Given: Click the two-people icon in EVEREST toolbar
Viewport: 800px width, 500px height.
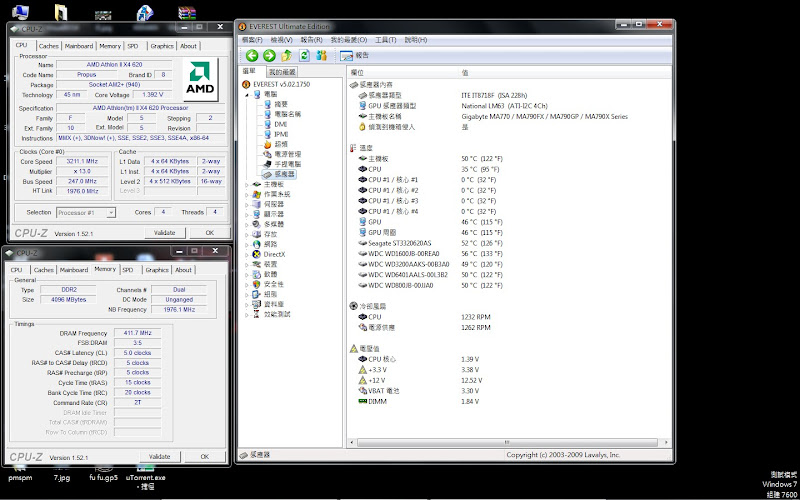Looking at the screenshot, I should pos(321,55).
